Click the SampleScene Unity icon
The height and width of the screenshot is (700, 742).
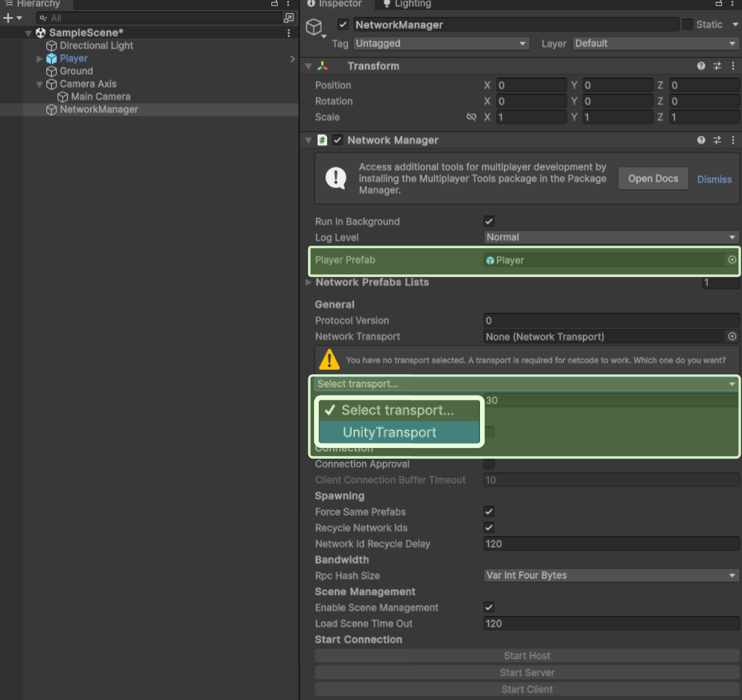pos(41,33)
